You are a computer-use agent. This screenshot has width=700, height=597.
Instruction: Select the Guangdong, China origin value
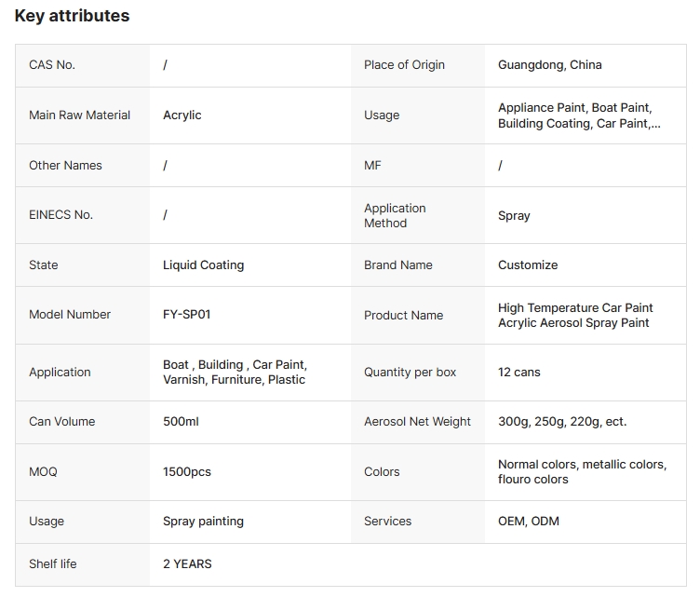[549, 65]
